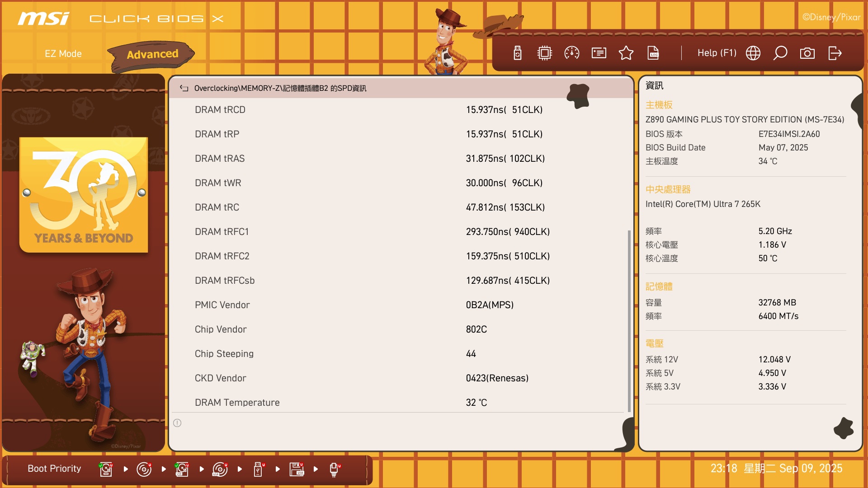Select the USB CD/DVD boot device icon
The width and height of the screenshot is (868, 488).
click(x=220, y=469)
